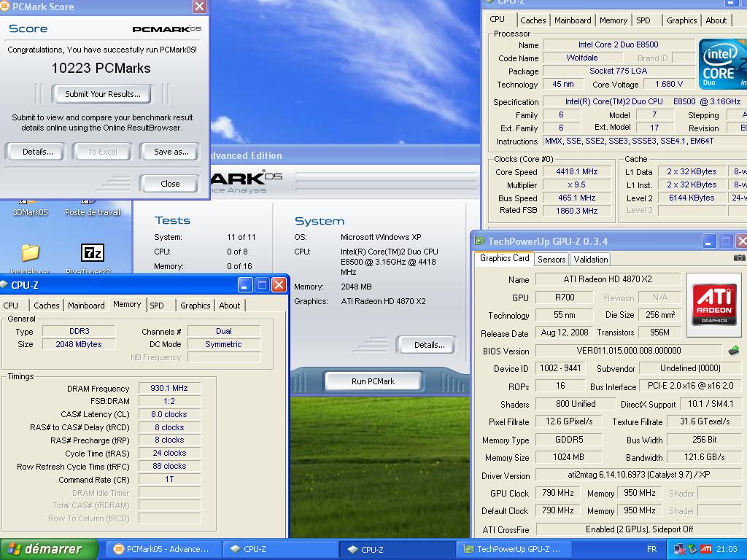Open Validation tab in GPU-Z
The image size is (747, 560).
click(591, 259)
